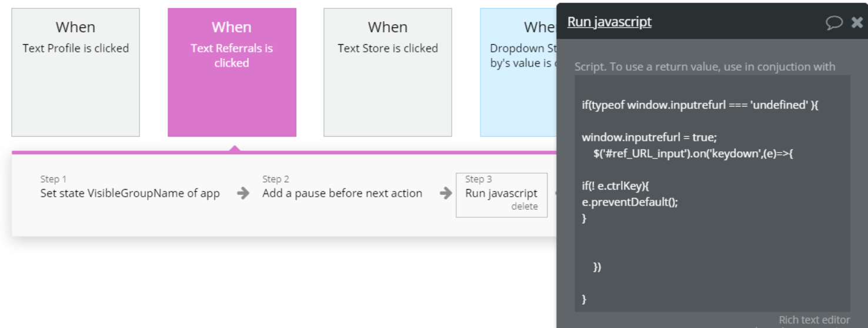Open Step 1 Set state VisibleGroupName of app
868x328 pixels.
point(130,187)
